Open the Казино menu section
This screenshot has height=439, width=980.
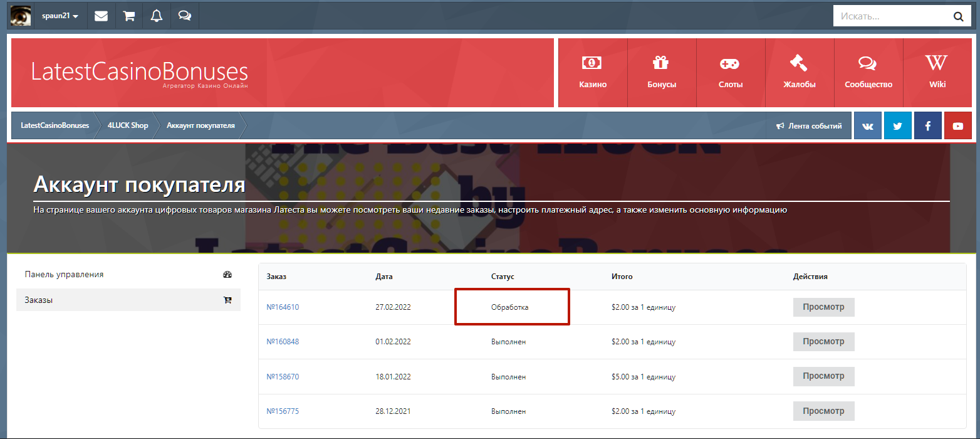[x=593, y=73]
